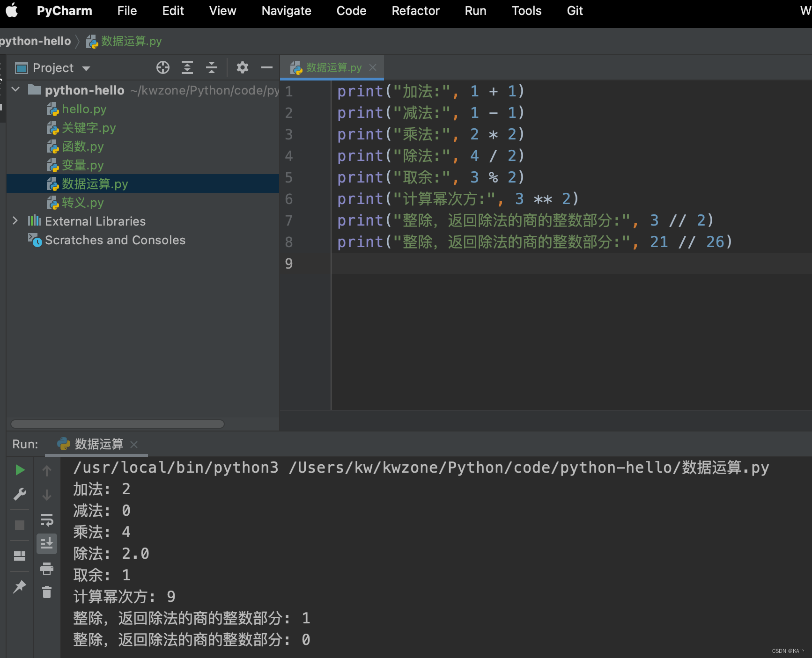Click the Stop process square icon

coord(20,525)
